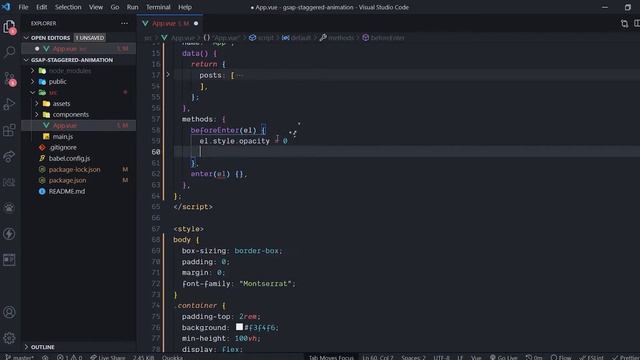Click errors and warnings count in status bar
The height and width of the screenshot is (360, 640).
click(69, 357)
